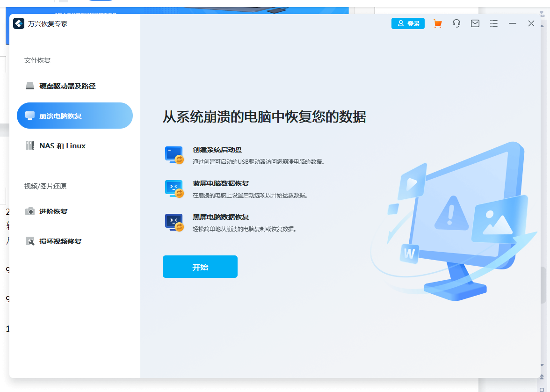Click the Wondershare Recoverit logo icon
Screen dimensions: 550x392
pyautogui.click(x=19, y=23)
